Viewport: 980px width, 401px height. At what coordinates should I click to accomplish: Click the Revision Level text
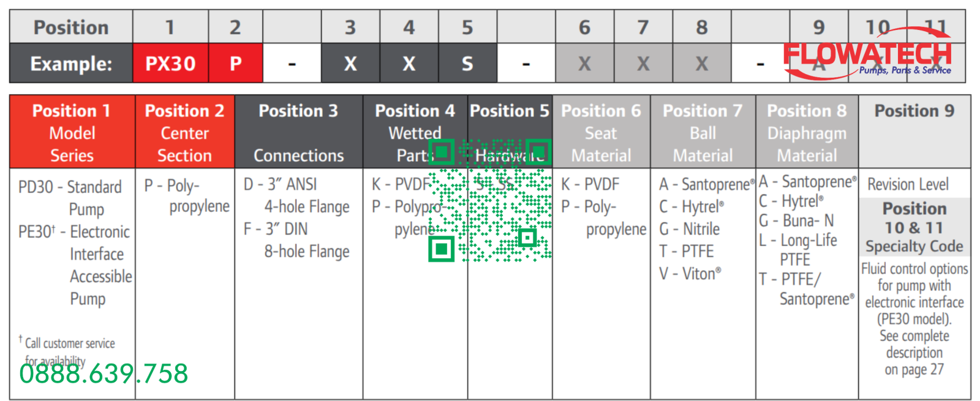[908, 184]
